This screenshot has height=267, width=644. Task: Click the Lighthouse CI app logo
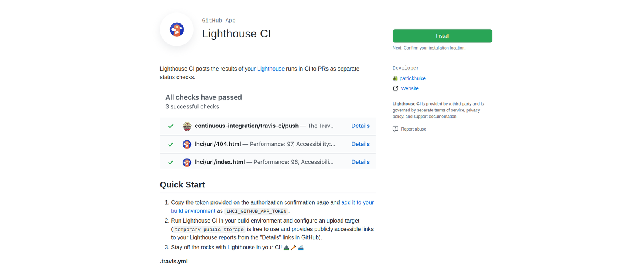tap(176, 30)
